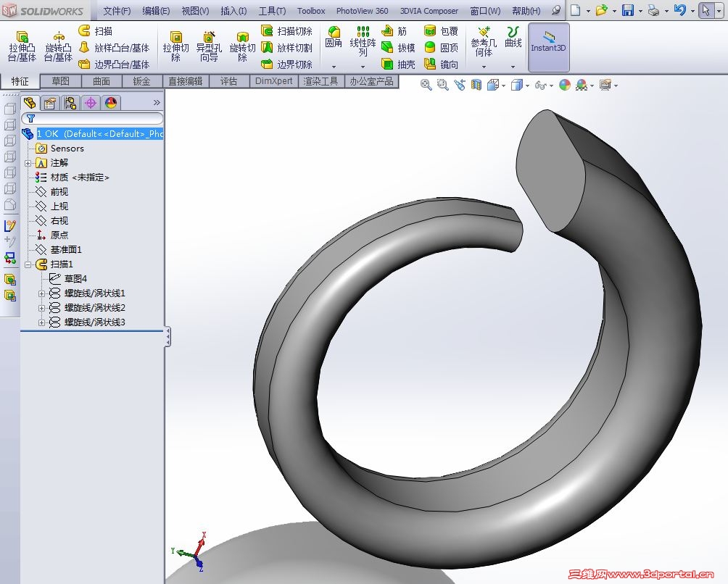Click the Sensors tree item
The height and width of the screenshot is (584, 728).
(60, 149)
